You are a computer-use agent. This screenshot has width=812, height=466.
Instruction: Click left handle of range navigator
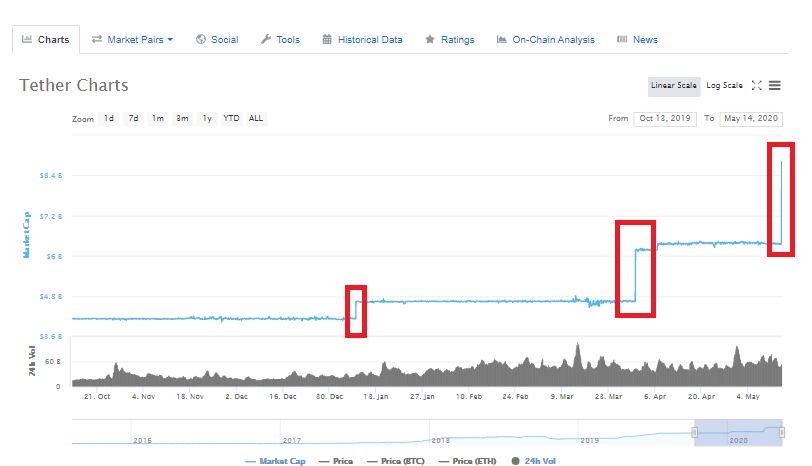tap(694, 432)
